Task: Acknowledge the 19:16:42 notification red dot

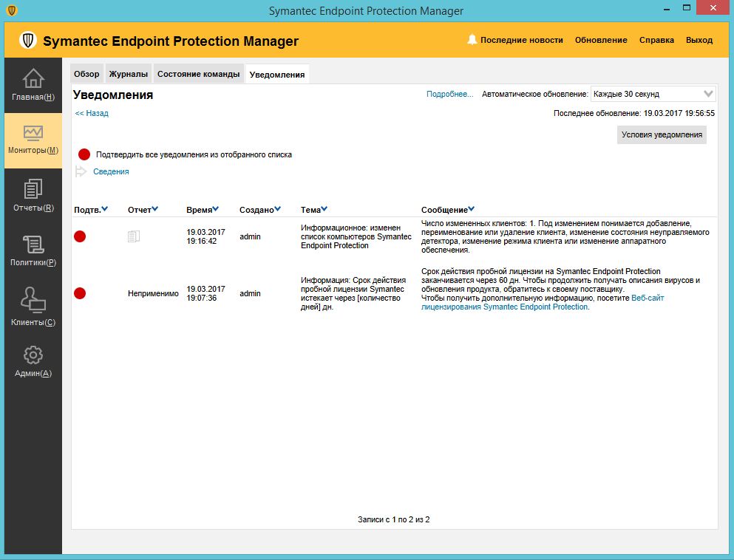Action: pos(80,236)
